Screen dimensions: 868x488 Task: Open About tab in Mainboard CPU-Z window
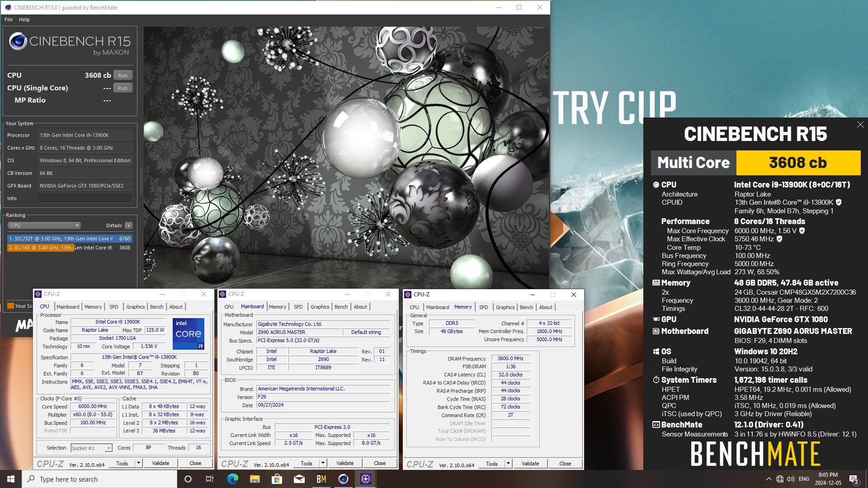[360, 307]
